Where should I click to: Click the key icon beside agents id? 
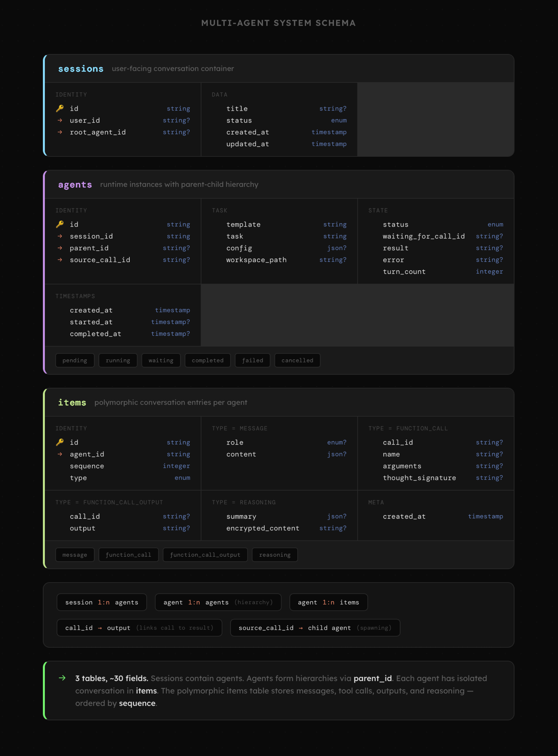pos(60,224)
